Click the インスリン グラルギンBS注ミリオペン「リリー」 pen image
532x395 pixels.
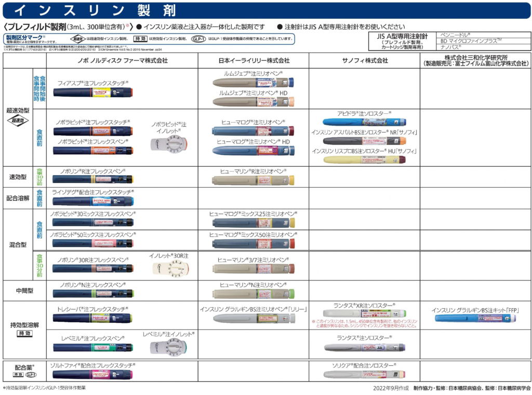(x=254, y=318)
